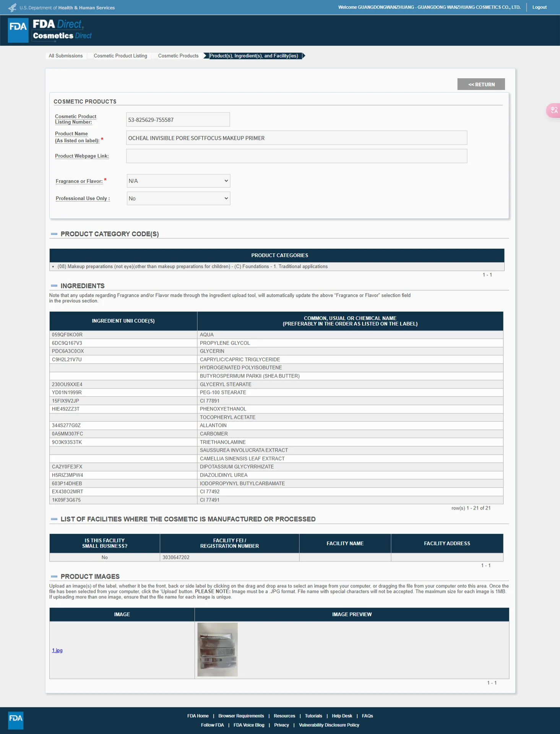The image size is (560, 734).
Task: Select the PEG-100 STEARATE cell
Action: tap(350, 393)
